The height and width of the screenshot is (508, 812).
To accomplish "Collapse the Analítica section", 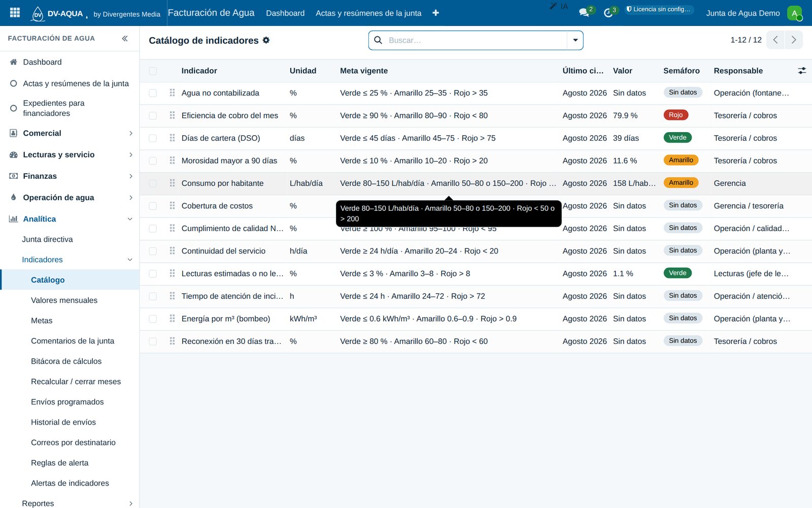I will point(70,219).
